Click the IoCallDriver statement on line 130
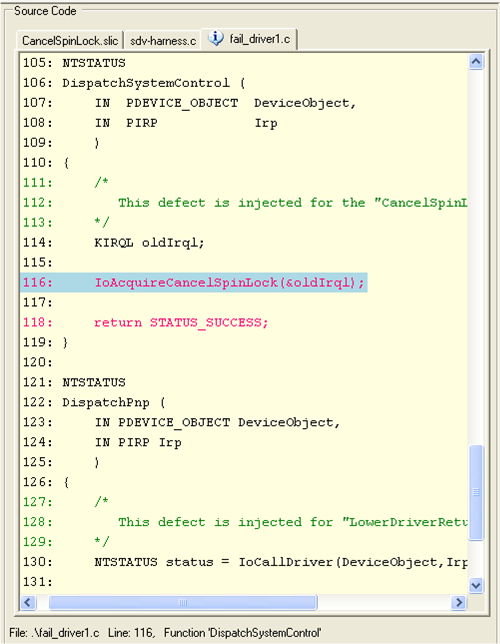The width and height of the screenshot is (500, 644). coord(281,562)
